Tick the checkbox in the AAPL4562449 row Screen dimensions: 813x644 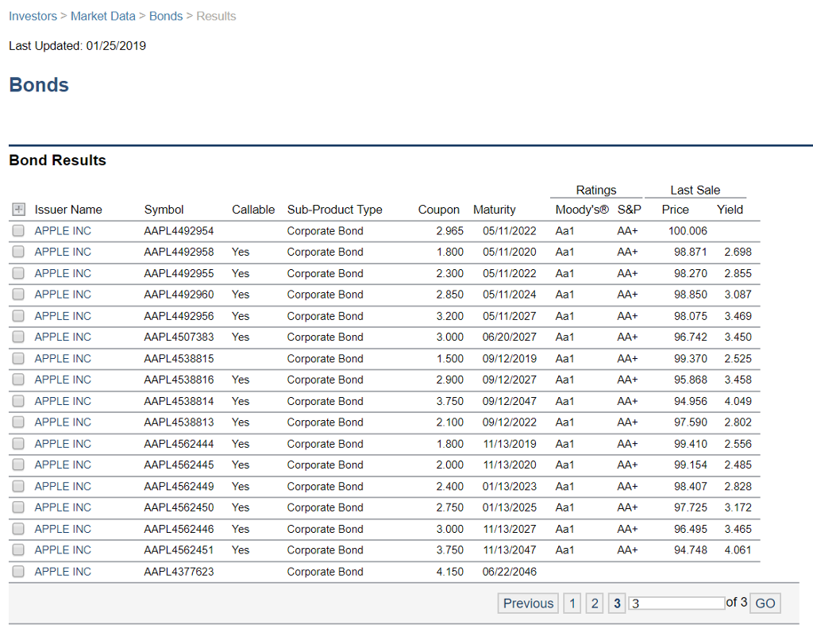tap(18, 486)
